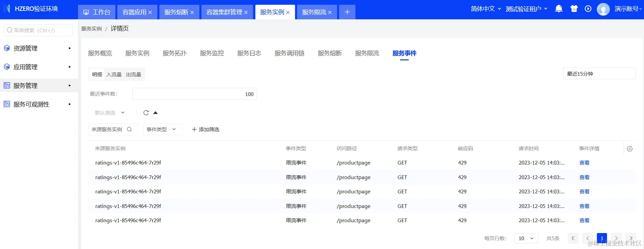Switch to the 工作台 top tab
Viewport: 644px width, 249px height.
click(97, 12)
